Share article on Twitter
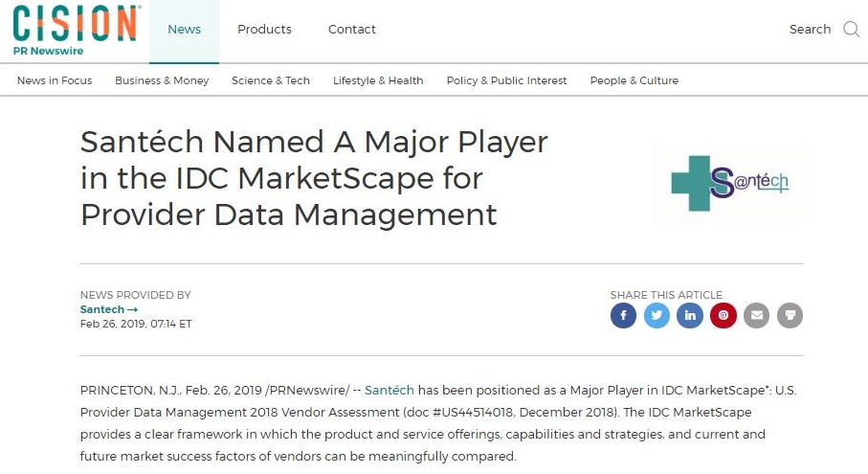The image size is (868, 474). pyautogui.click(x=657, y=316)
